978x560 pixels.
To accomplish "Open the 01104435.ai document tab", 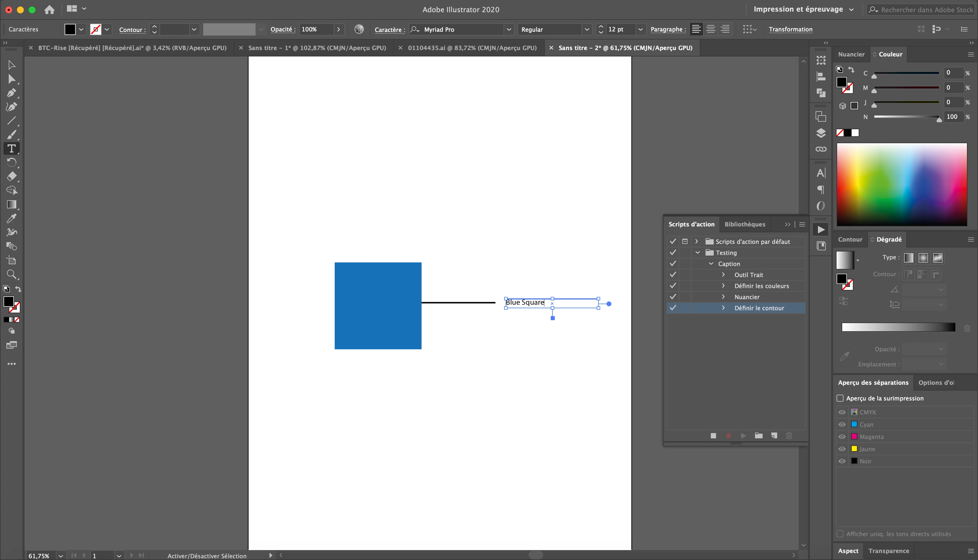I will 472,48.
